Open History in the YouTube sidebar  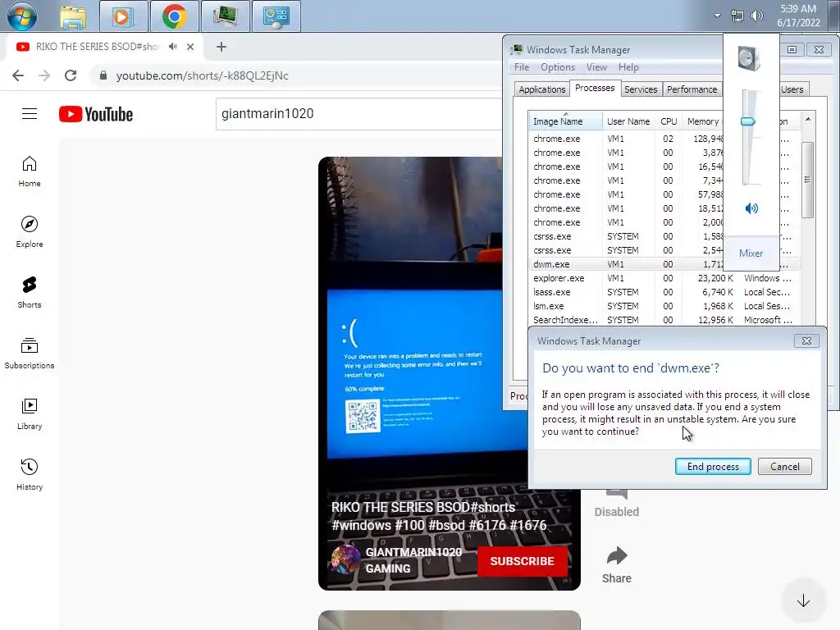30,475
